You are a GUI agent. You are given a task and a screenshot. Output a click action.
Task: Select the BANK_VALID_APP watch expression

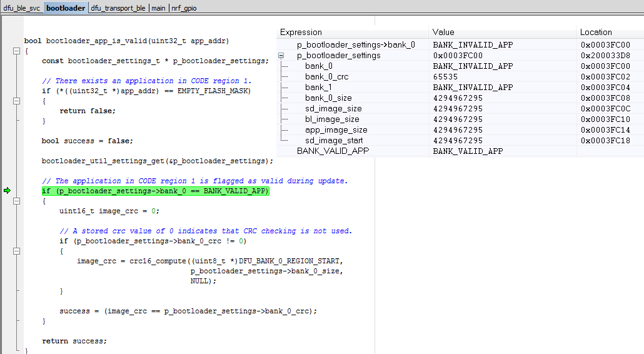pos(333,151)
